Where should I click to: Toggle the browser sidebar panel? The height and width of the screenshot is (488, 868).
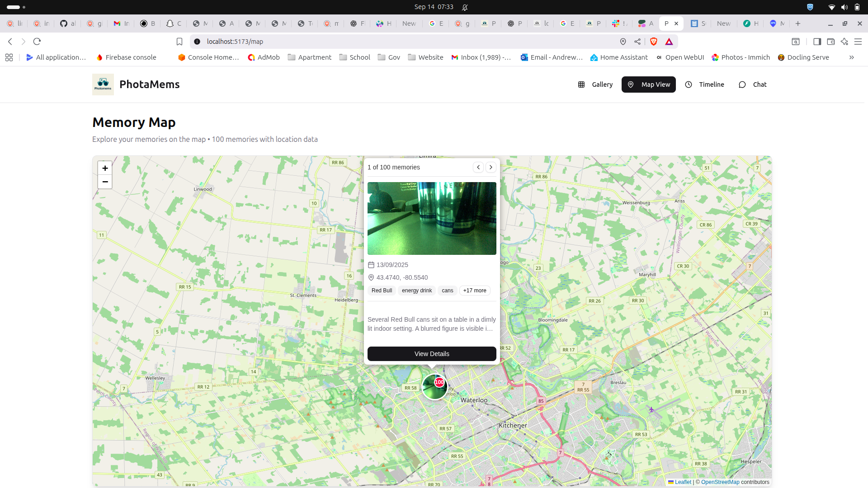pyautogui.click(x=817, y=42)
